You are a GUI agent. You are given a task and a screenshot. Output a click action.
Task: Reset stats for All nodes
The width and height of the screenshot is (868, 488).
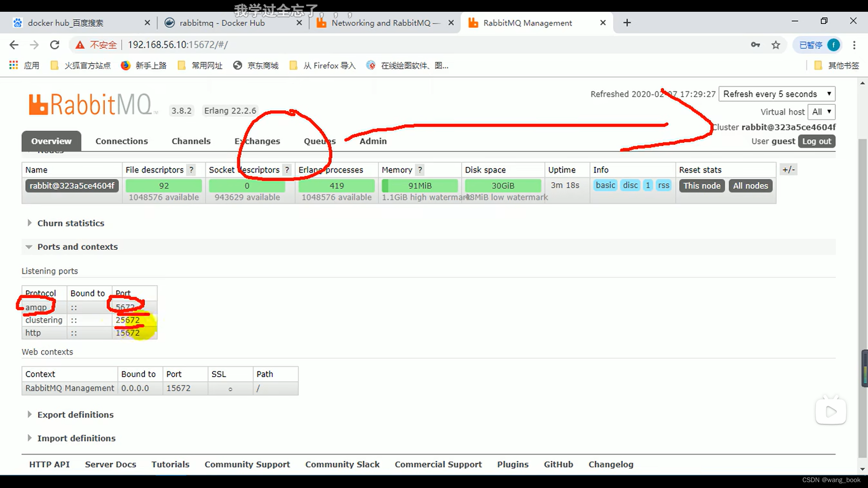tap(750, 186)
